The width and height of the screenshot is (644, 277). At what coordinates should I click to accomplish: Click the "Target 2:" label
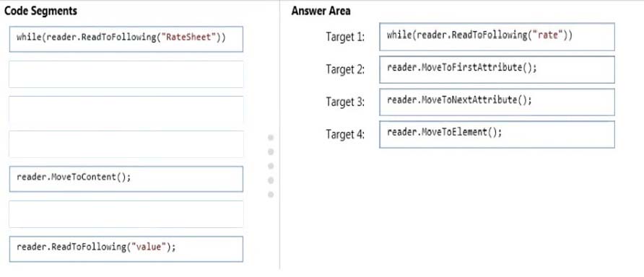pos(345,69)
